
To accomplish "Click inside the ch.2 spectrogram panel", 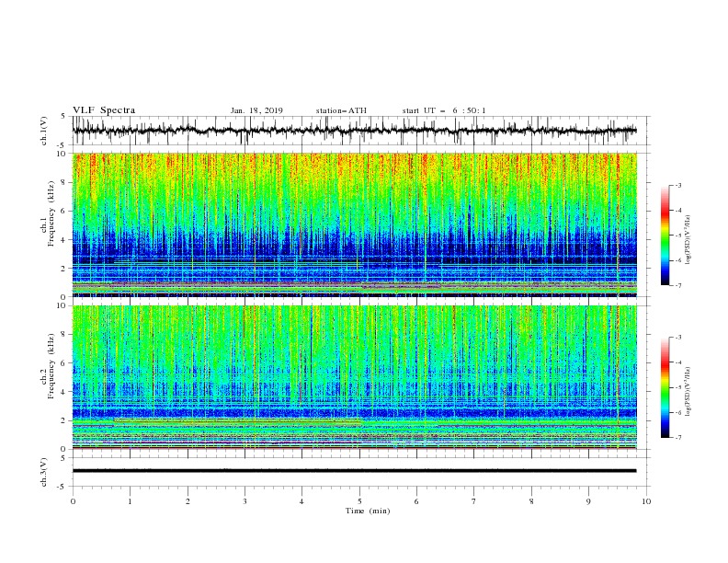I will 355,377.
